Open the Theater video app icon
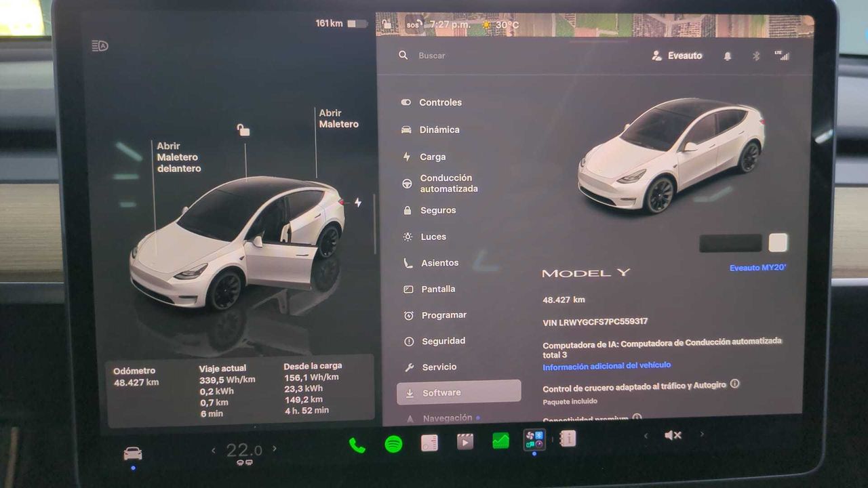868x488 pixels. (x=465, y=442)
